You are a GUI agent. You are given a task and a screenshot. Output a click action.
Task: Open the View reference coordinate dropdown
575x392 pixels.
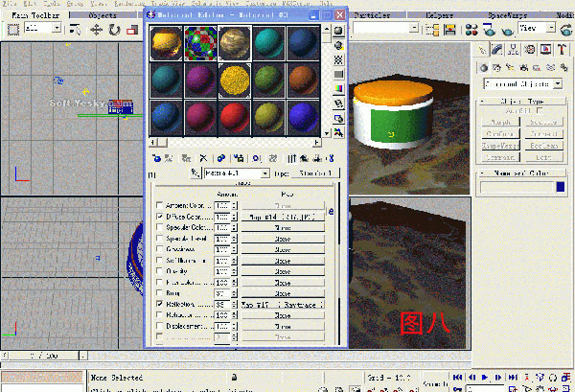pyautogui.click(x=551, y=28)
